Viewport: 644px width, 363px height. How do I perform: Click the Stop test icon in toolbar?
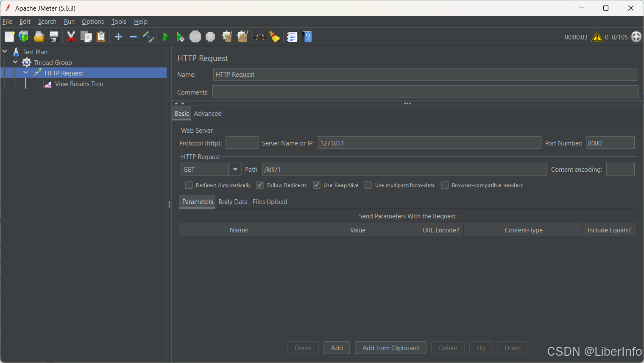pos(195,37)
